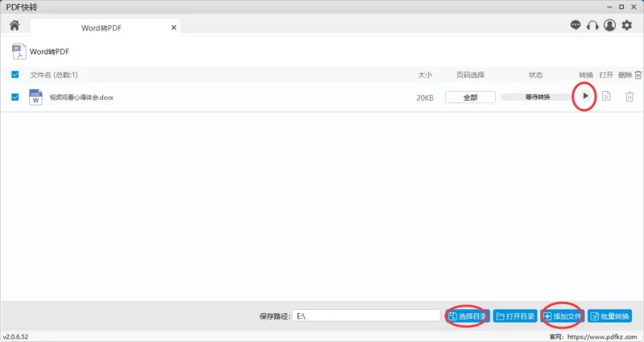
Task: Click the 文件名 column header
Action: click(x=54, y=75)
